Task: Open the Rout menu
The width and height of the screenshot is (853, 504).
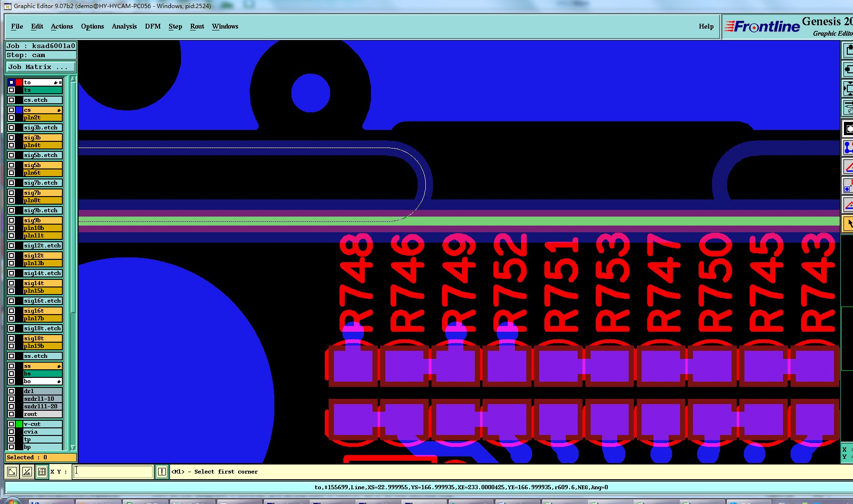Action: click(x=197, y=26)
